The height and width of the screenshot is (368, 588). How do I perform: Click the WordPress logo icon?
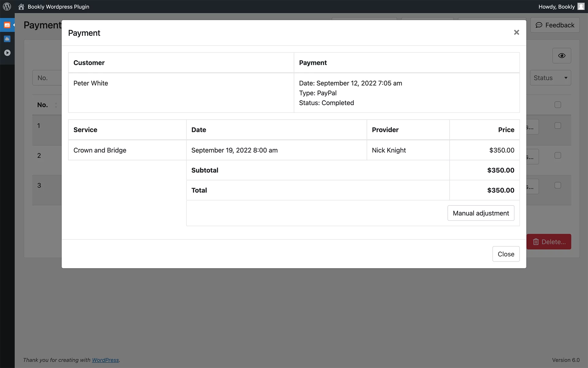pyautogui.click(x=7, y=6)
